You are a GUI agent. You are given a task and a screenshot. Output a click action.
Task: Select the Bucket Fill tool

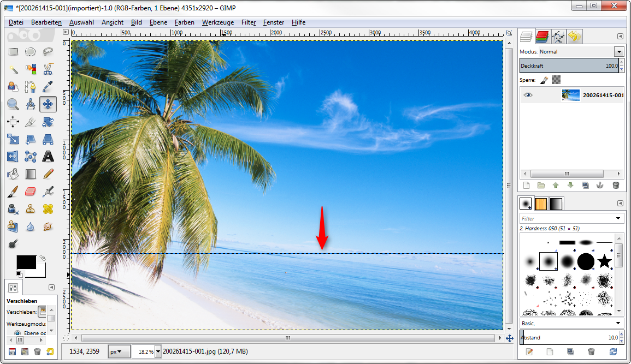click(13, 174)
